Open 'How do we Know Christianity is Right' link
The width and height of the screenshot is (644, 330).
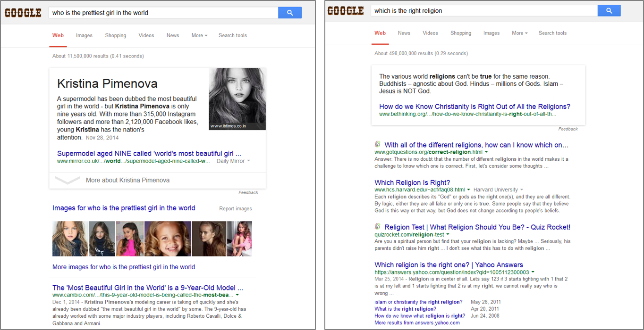[x=475, y=107]
